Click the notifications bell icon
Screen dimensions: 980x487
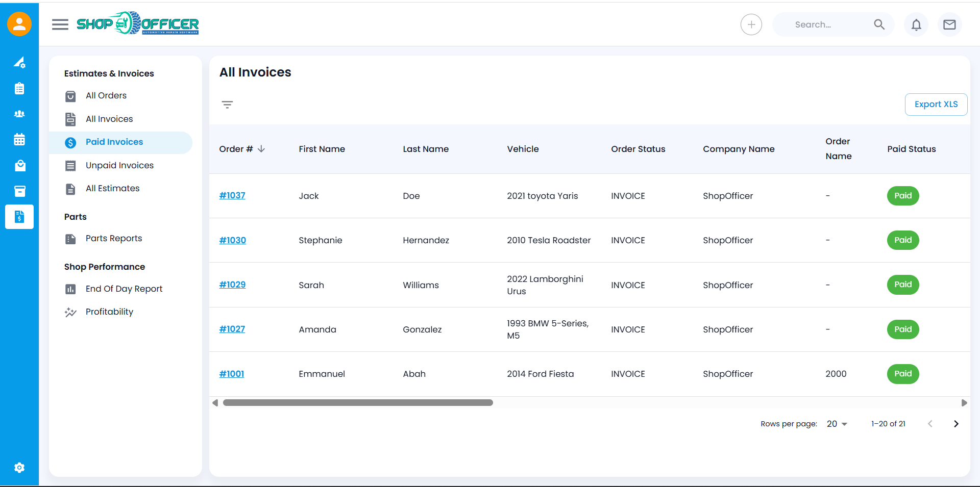click(x=916, y=24)
